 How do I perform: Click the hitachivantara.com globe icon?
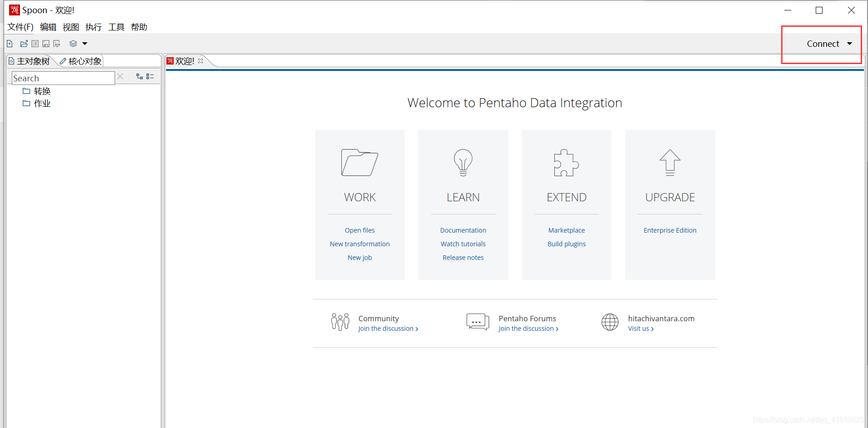610,322
